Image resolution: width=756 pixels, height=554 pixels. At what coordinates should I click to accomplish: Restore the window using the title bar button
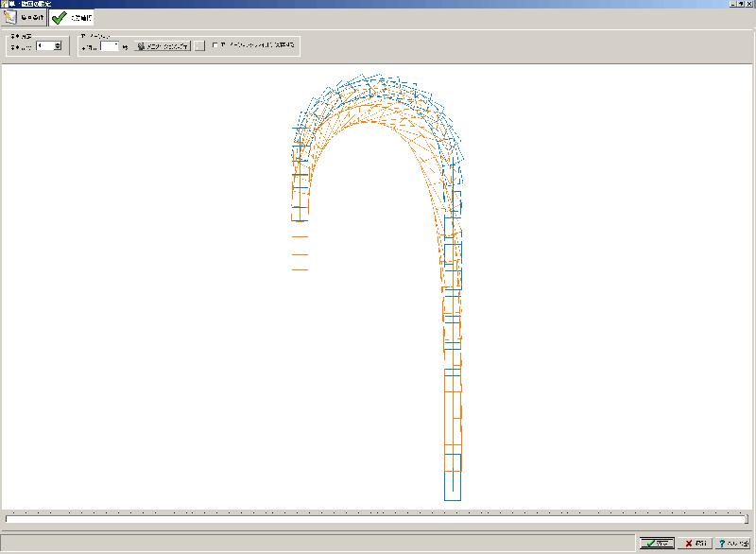point(741,4)
